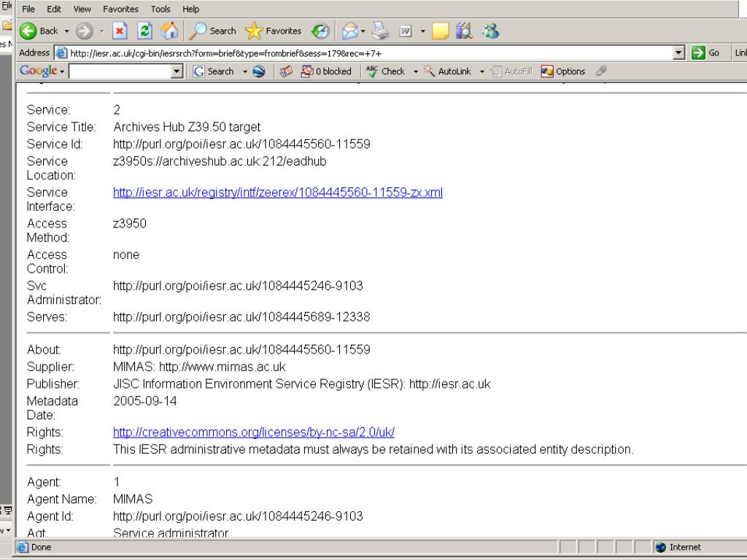Image resolution: width=747 pixels, height=560 pixels.
Task: Open the Google search box dropdown
Action: pos(177,71)
